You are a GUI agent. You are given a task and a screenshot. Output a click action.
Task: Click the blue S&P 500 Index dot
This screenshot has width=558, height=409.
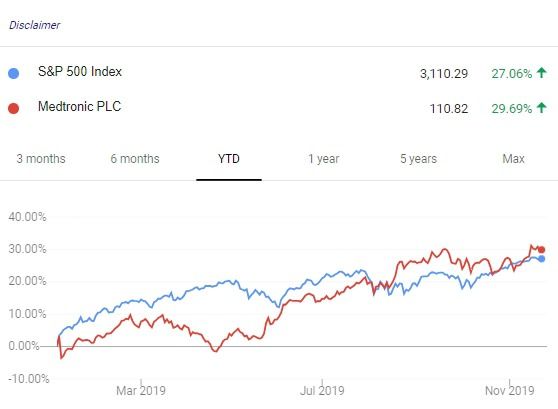[14, 73]
